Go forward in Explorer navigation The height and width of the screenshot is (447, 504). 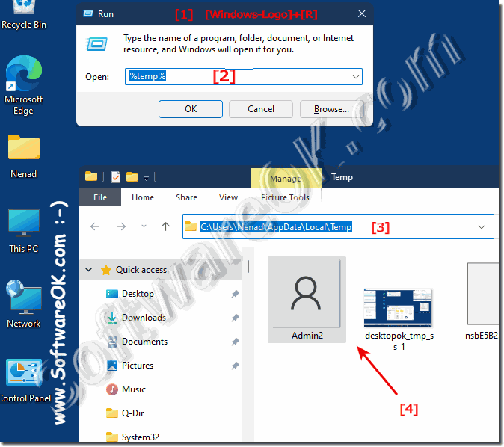click(x=121, y=226)
